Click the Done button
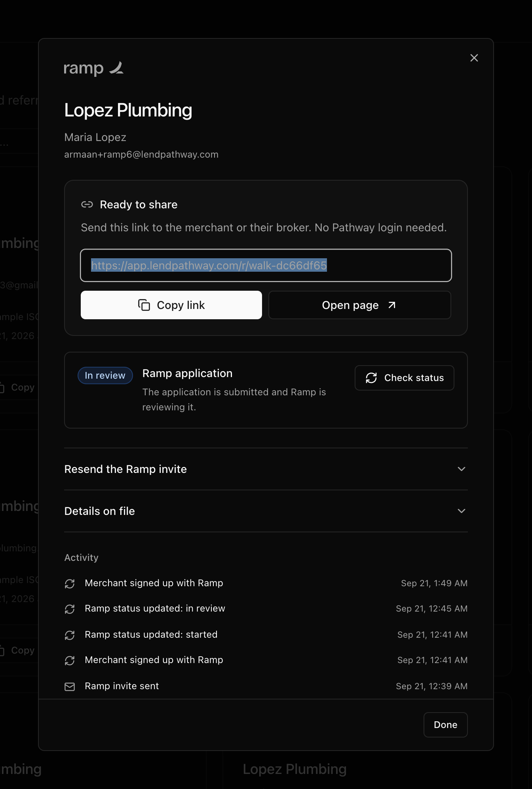The image size is (532, 789). click(x=445, y=724)
